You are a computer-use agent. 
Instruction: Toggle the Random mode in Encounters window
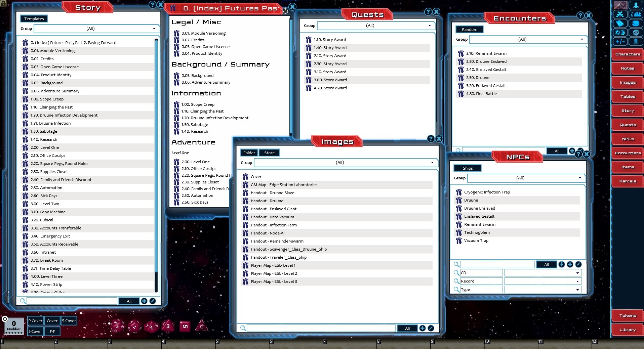pyautogui.click(x=470, y=29)
